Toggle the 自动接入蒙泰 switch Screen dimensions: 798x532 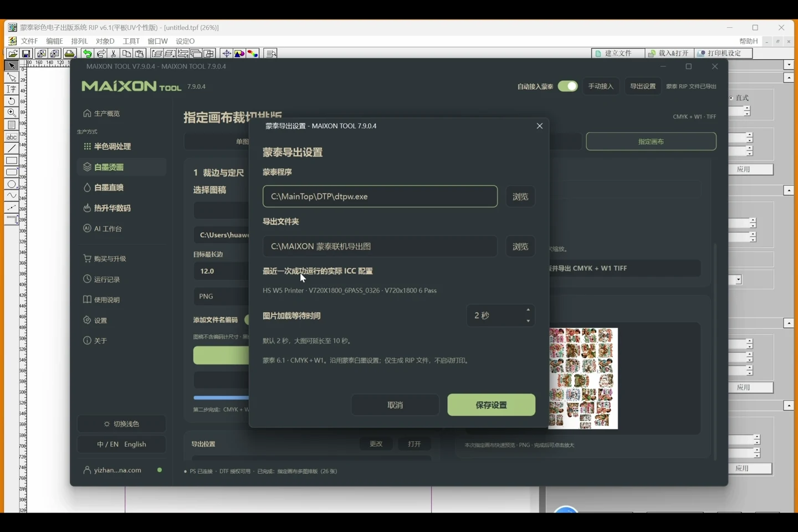click(567, 86)
